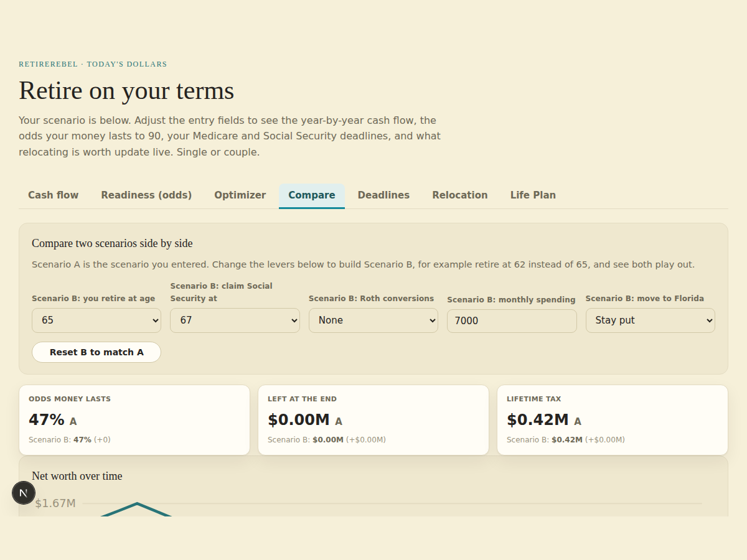Viewport: 747px width, 560px height.
Task: Click the 'RETIREREBEL · TODAY'S DOLLARS' label
Action: [x=93, y=64]
